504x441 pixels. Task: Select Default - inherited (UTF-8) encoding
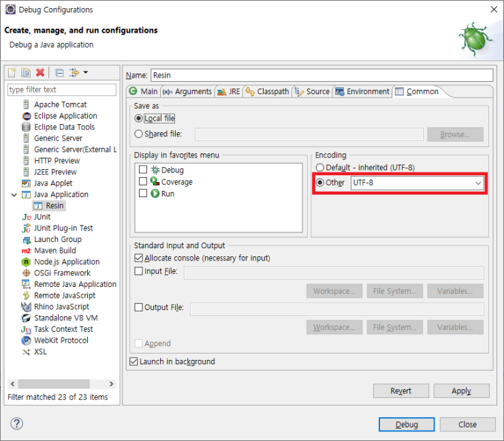click(x=319, y=168)
